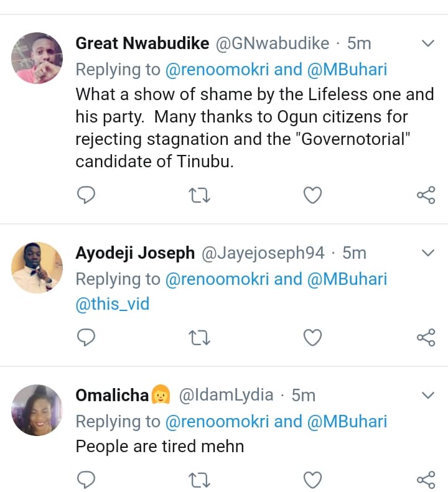The height and width of the screenshot is (492, 448).
Task: Reply to Ayodeji Joseph's tweet
Action: coord(86,337)
